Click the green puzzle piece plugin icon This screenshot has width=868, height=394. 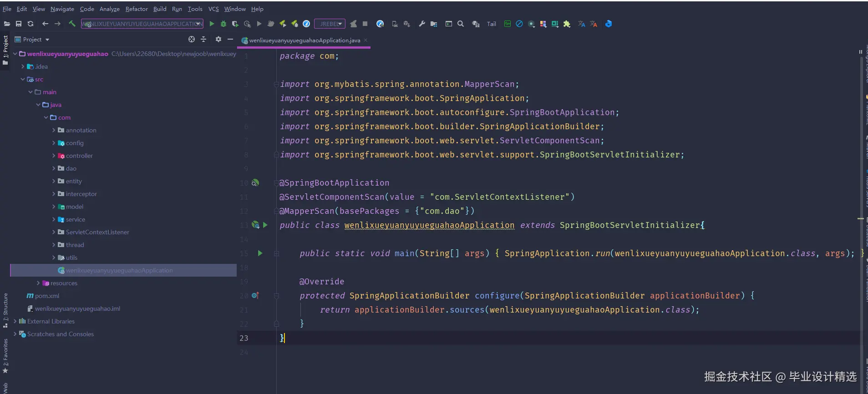coord(567,24)
